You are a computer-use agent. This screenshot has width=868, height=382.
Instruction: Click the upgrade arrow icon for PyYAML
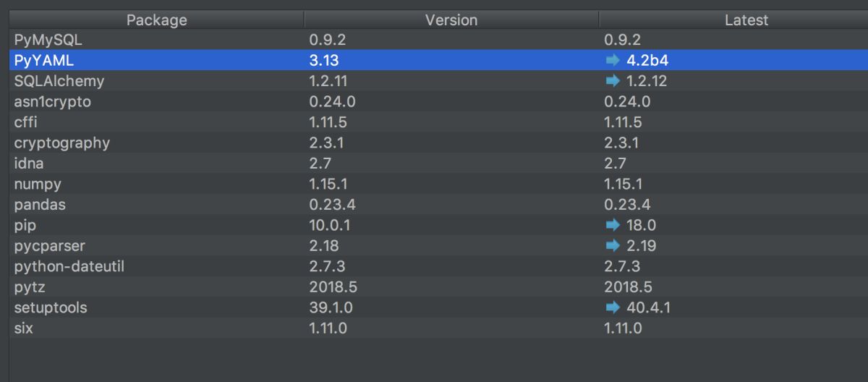pyautogui.click(x=613, y=61)
